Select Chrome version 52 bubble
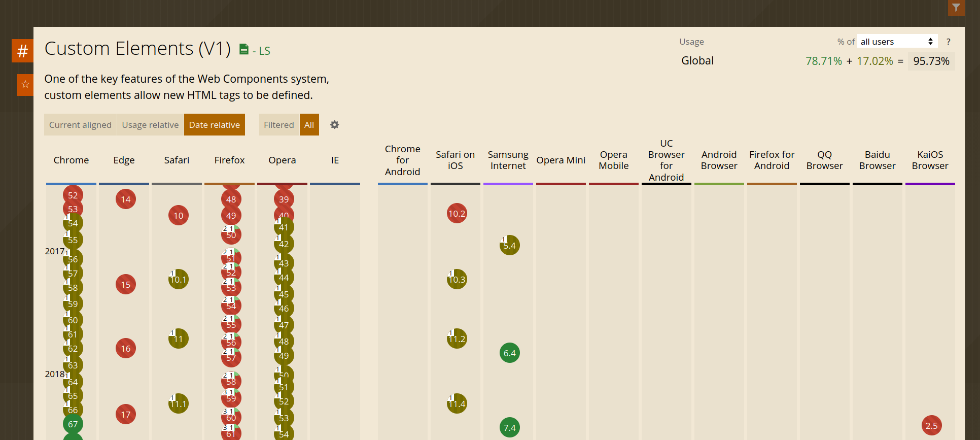 (x=73, y=195)
